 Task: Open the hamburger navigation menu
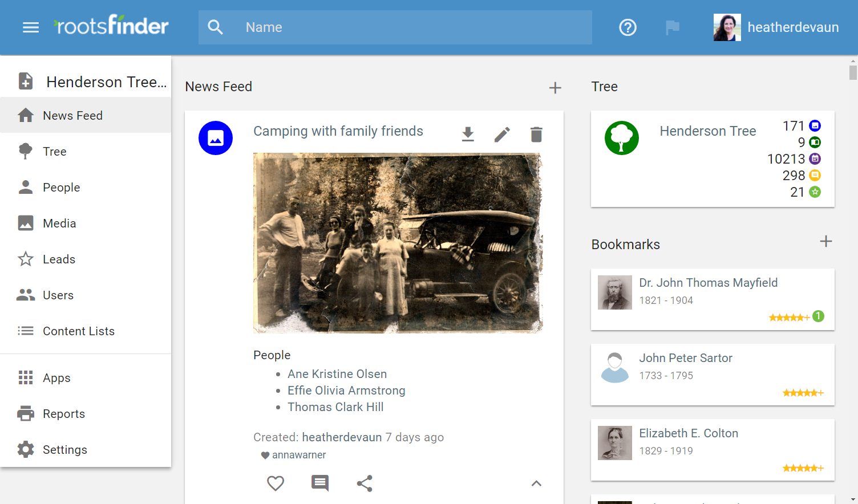click(x=31, y=27)
